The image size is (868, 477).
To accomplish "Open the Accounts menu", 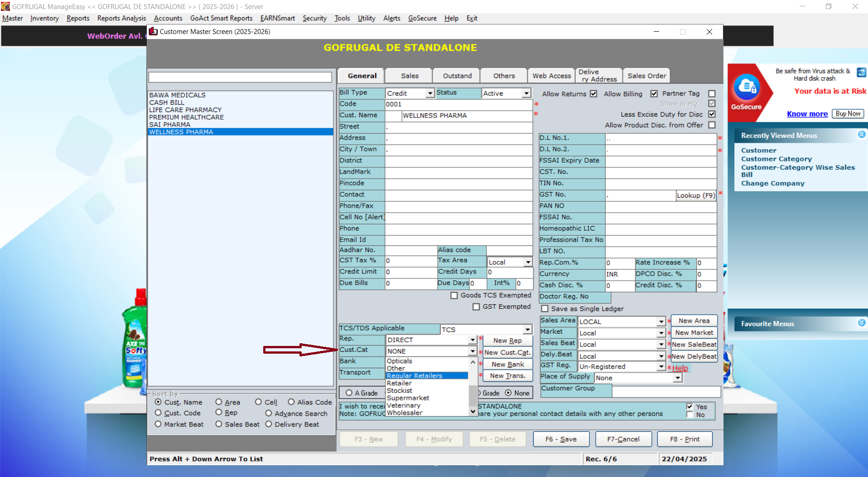I will point(168,18).
